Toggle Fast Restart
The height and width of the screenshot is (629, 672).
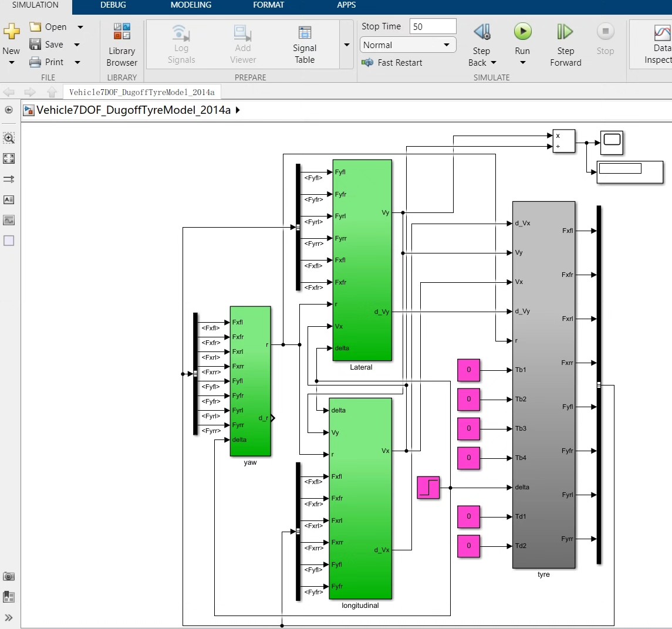pos(391,63)
